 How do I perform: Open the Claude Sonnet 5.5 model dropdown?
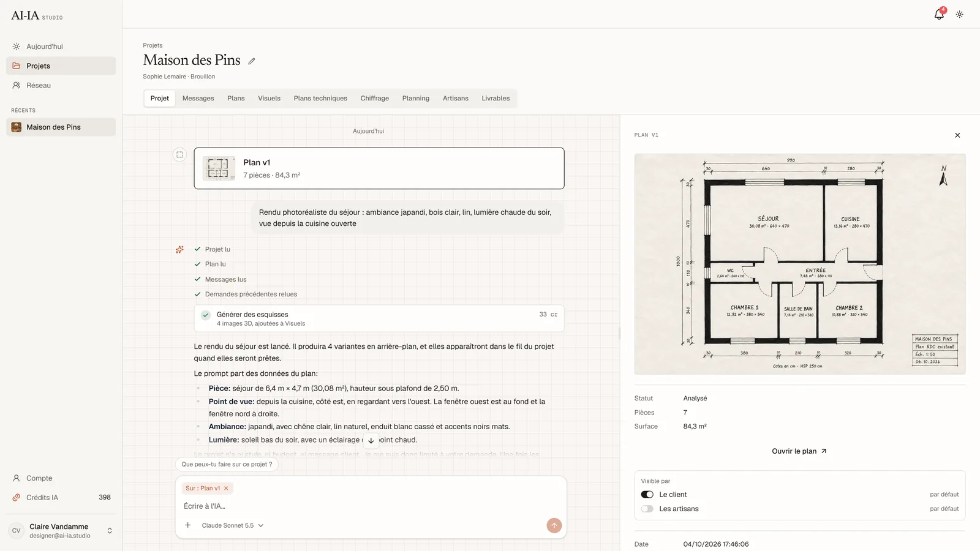point(233,525)
